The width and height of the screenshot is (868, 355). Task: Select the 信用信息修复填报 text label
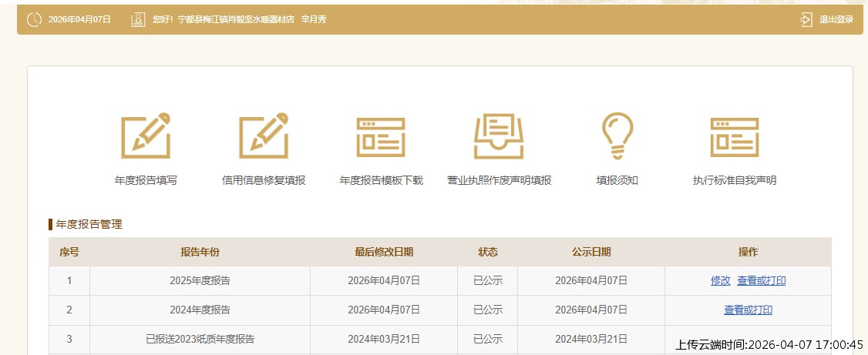pos(264,180)
